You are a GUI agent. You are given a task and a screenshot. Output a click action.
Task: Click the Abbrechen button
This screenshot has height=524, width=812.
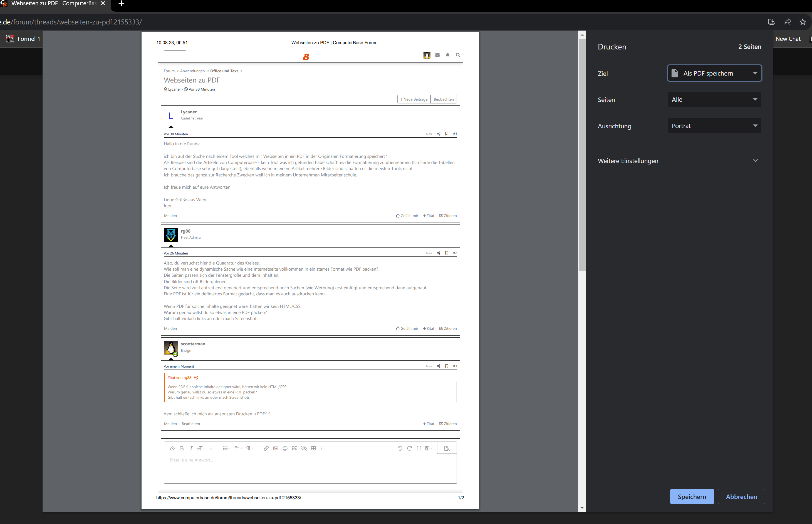741,497
